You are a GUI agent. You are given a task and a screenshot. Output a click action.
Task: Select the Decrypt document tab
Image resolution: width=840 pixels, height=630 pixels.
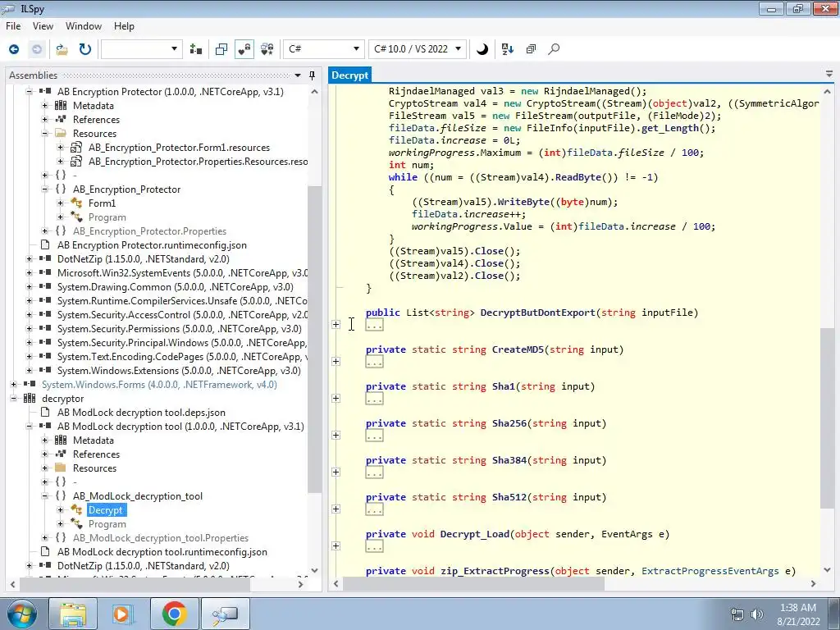click(349, 75)
